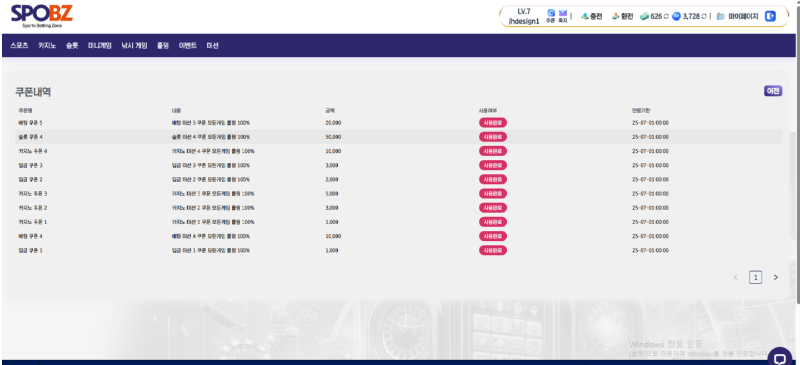Image resolution: width=800 pixels, height=365 pixels.
Task: Go to previous coupon page arrow
Action: (x=735, y=277)
